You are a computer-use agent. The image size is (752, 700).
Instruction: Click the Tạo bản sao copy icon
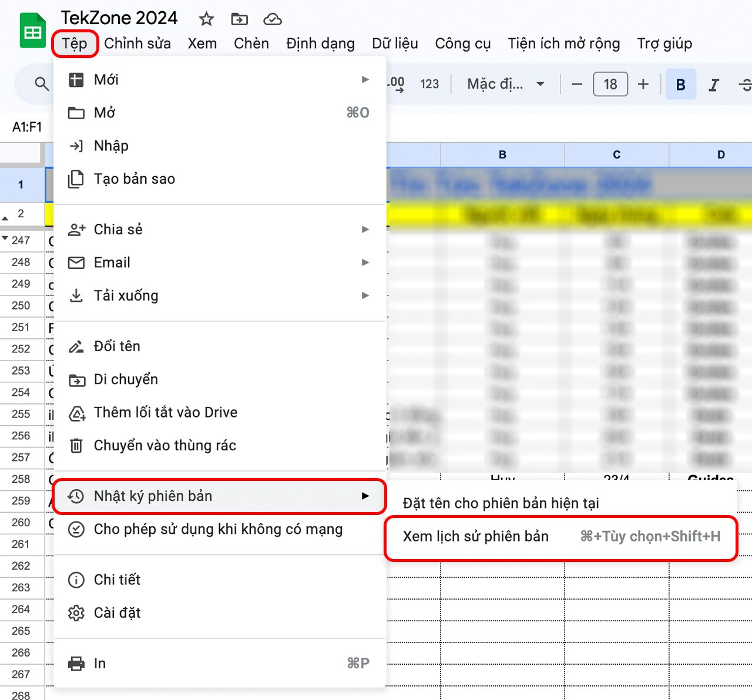76,179
